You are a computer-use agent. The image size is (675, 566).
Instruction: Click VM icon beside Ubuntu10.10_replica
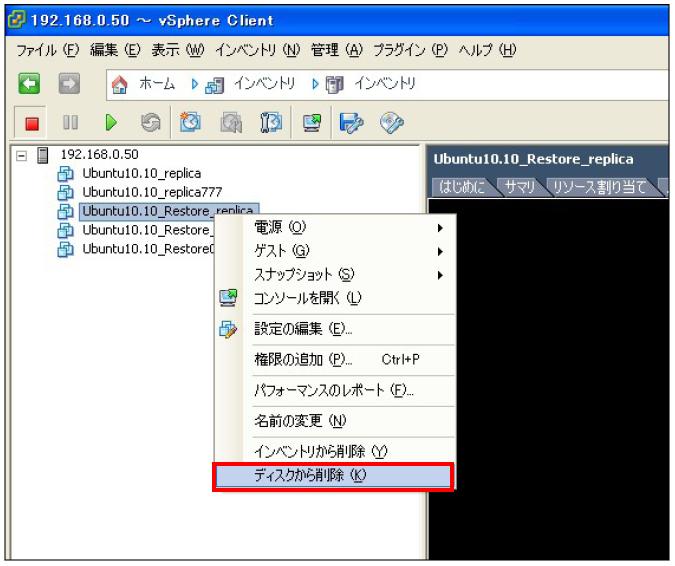pos(65,174)
